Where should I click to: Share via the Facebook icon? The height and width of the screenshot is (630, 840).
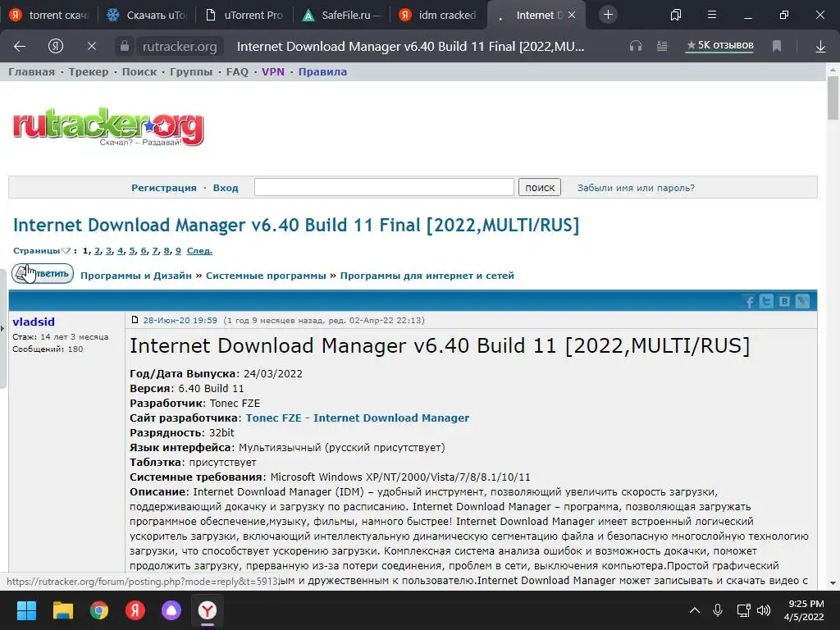tap(749, 301)
